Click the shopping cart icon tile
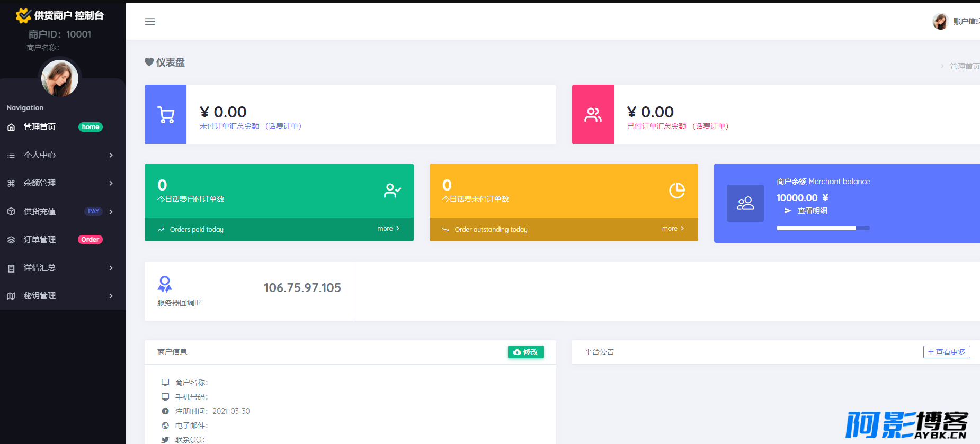 tap(166, 114)
